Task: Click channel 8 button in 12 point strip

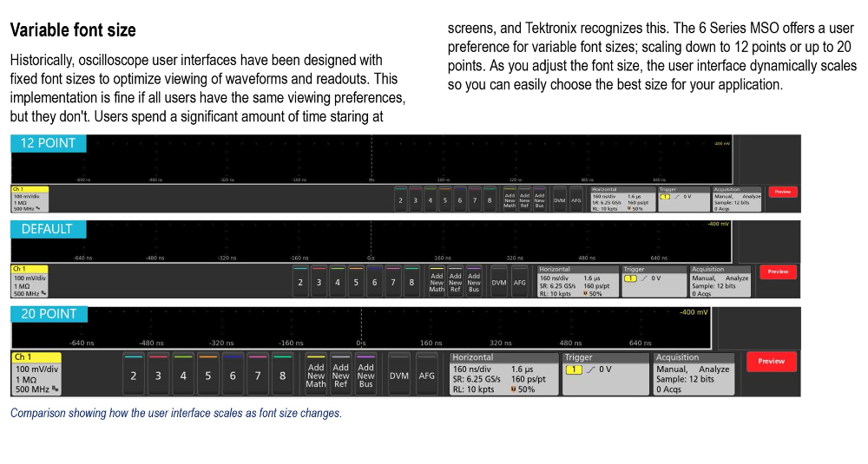Action: (490, 199)
